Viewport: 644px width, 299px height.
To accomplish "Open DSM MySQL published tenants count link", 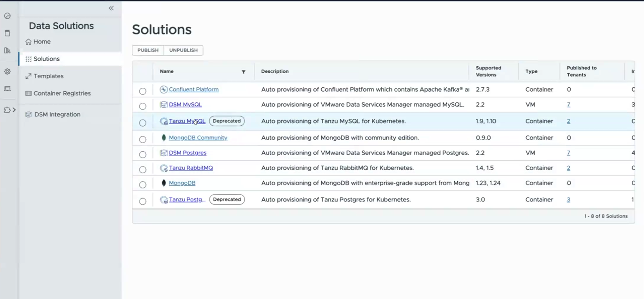I will pos(568,105).
